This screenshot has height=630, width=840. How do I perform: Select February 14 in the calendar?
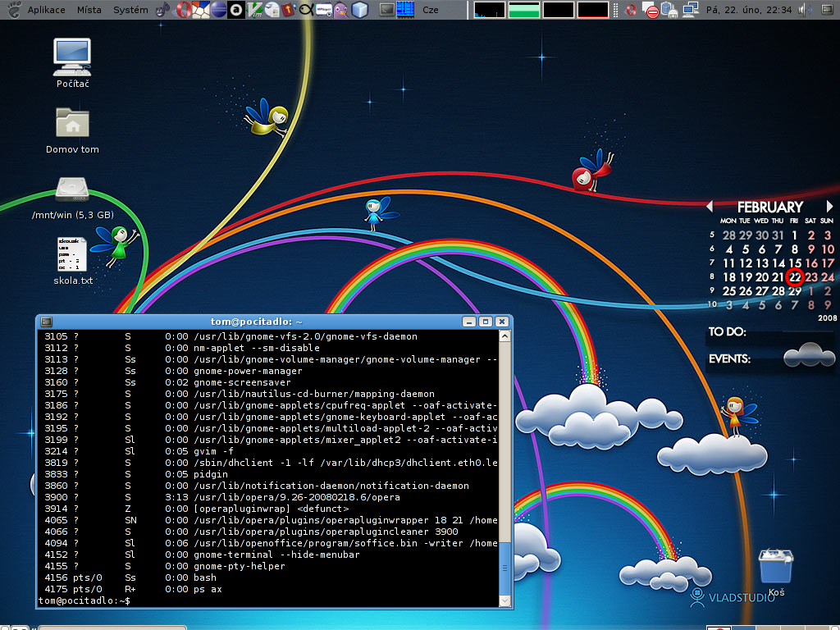pyautogui.click(x=778, y=263)
